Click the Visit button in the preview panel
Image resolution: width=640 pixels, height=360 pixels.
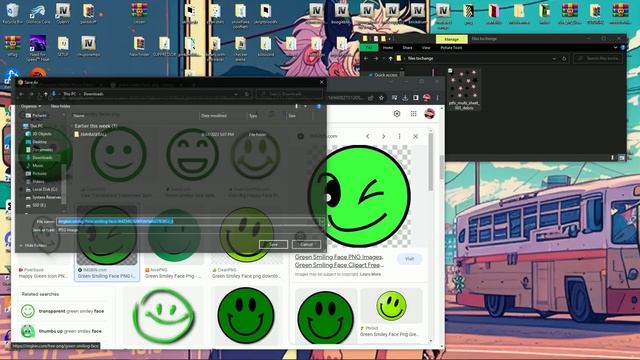pos(409,259)
